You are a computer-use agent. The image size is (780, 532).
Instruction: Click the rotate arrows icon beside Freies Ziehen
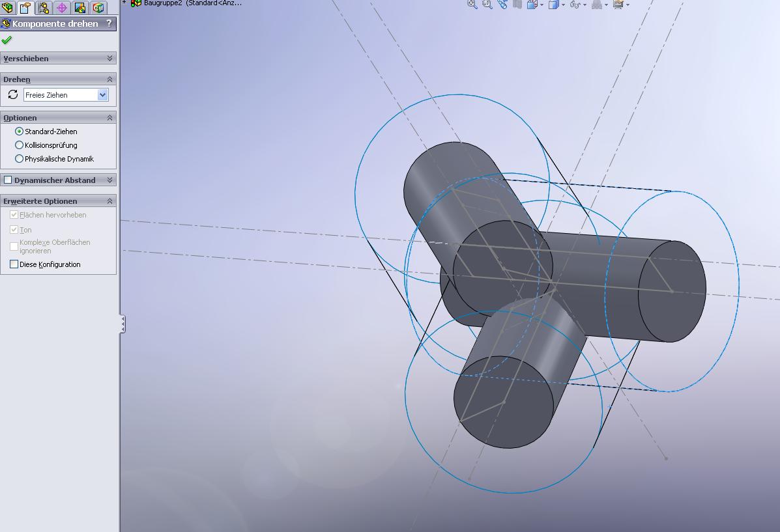tap(13, 94)
